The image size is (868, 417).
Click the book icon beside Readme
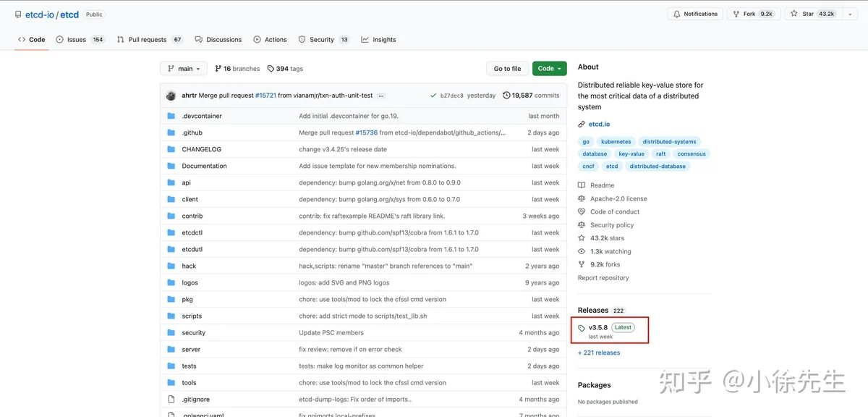[582, 185]
